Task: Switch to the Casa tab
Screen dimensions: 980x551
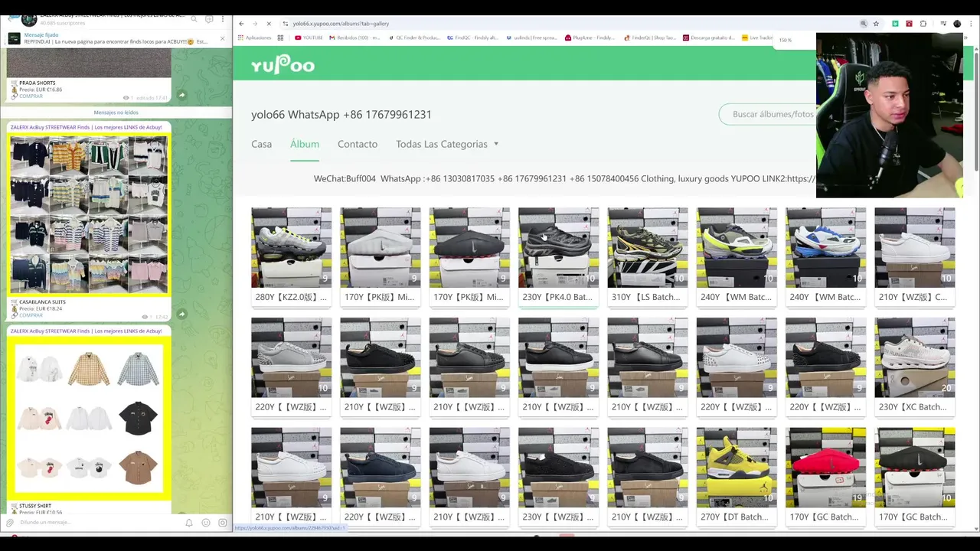Action: click(x=261, y=144)
